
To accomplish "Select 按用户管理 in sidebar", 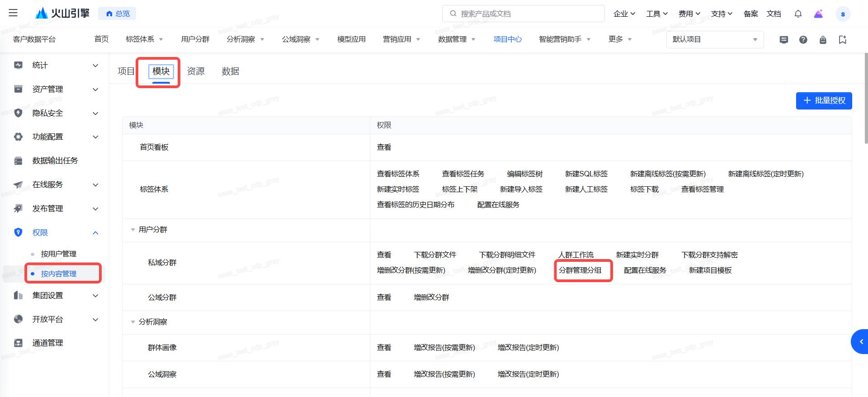I will click(x=58, y=254).
